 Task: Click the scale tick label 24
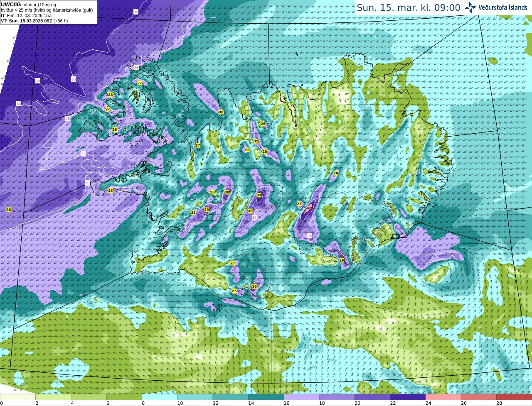(428, 403)
